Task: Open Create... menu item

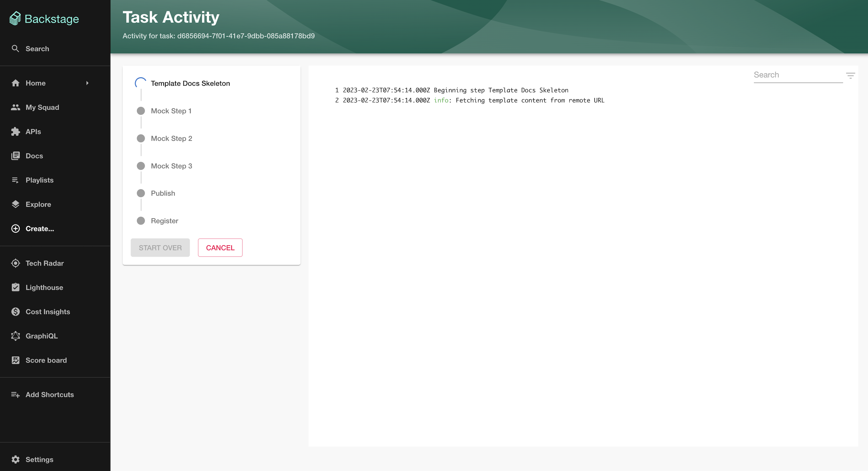Action: (40, 228)
